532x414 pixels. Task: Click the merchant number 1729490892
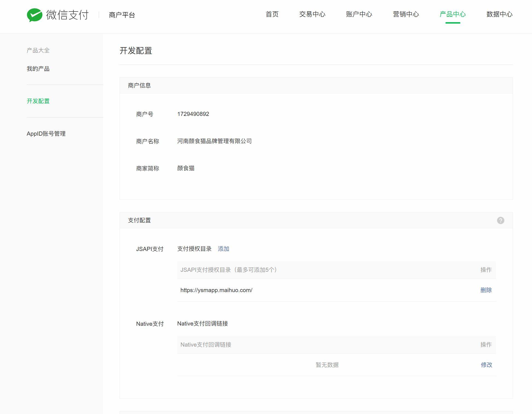pos(193,114)
